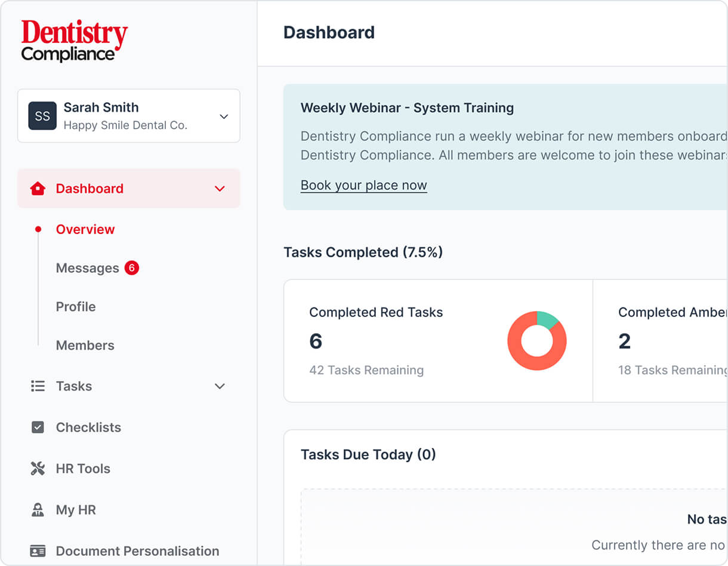Viewport: 728px width, 566px height.
Task: Open Messages in the sidebar
Action: [x=87, y=268]
